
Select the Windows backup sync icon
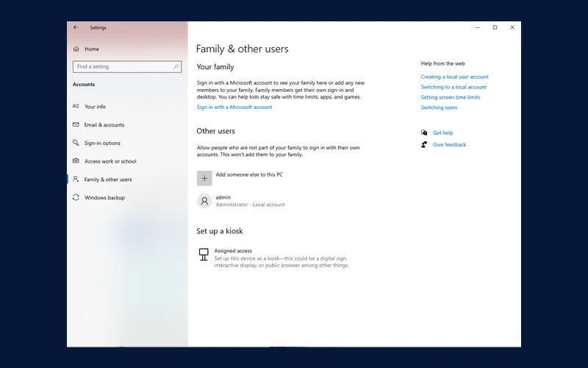[x=76, y=197]
